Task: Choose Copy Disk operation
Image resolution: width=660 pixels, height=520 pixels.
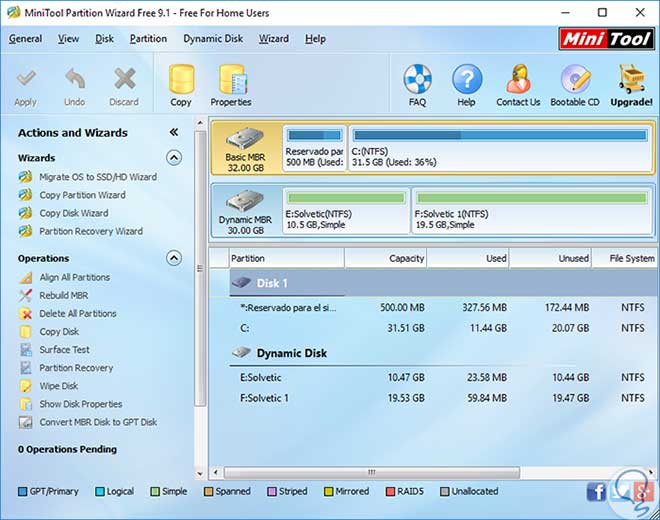Action: pos(59,331)
